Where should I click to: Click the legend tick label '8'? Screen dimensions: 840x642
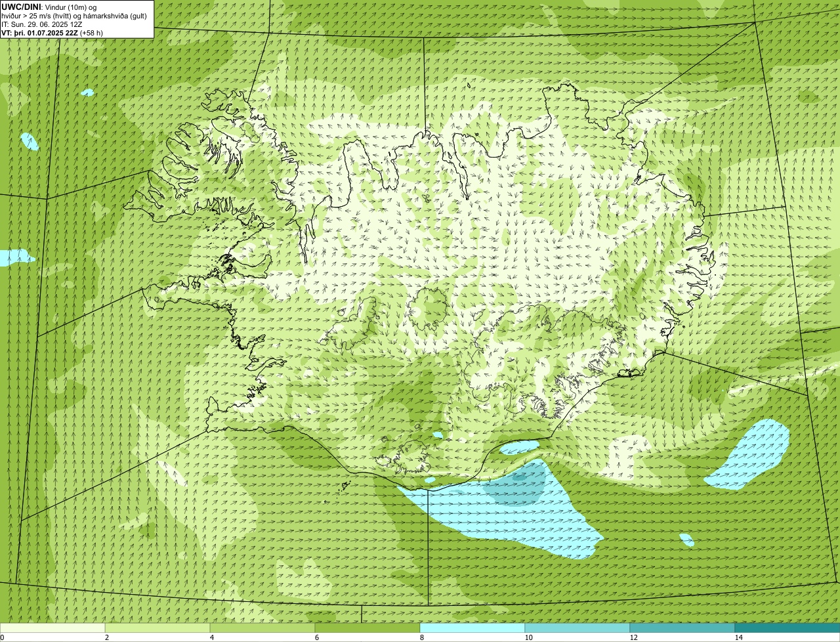tap(422, 637)
